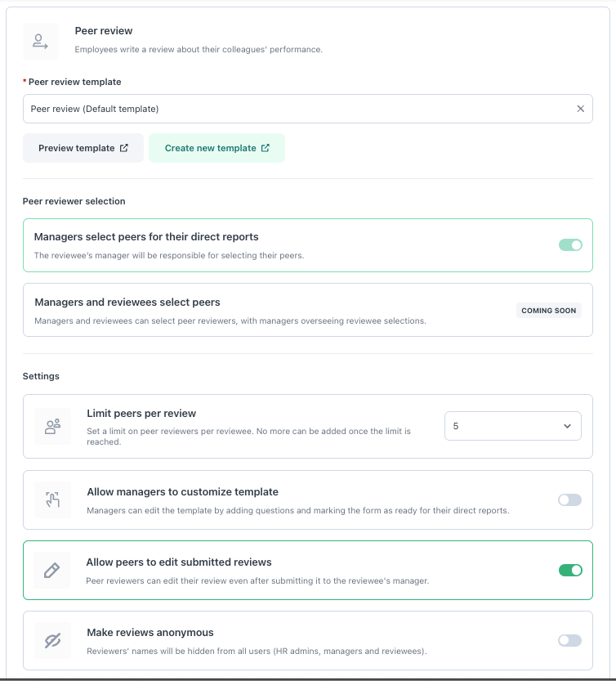Click the Limit peers group icon
The image size is (616, 681).
click(x=53, y=427)
